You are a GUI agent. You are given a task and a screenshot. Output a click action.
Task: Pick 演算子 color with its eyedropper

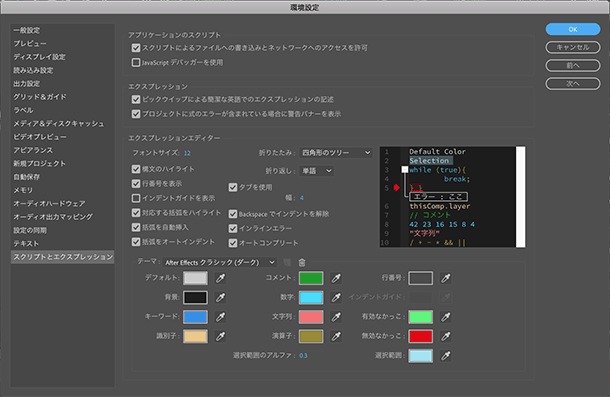pos(336,336)
